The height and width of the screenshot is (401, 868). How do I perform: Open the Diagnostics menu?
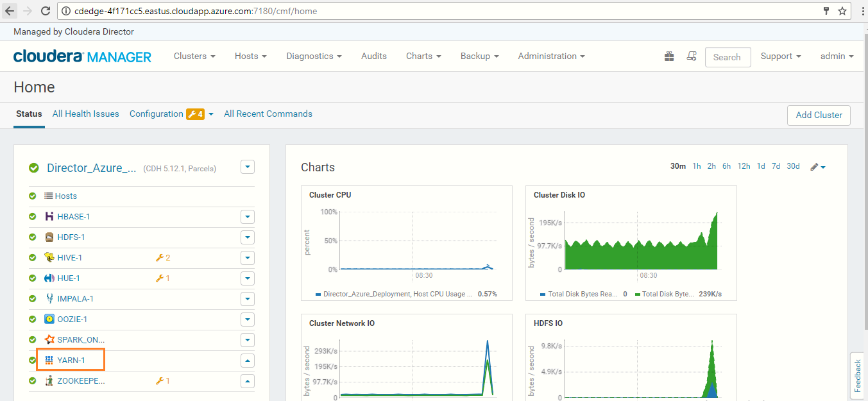click(x=314, y=56)
